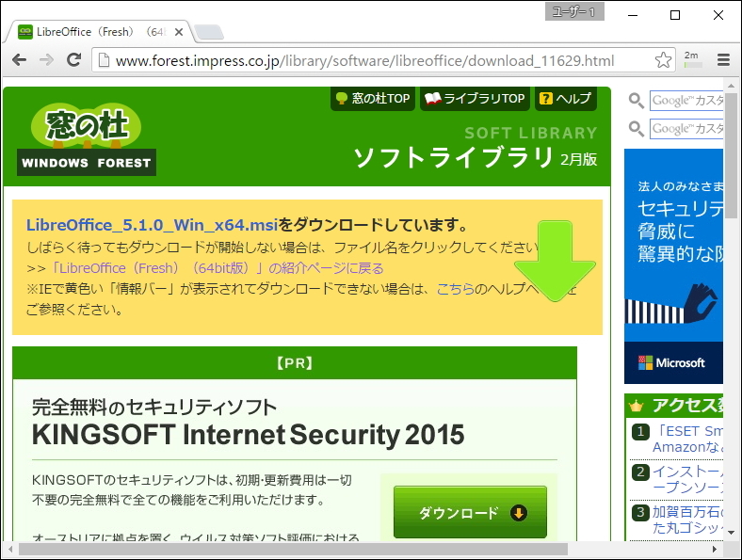Click the first Google custom search field
The image size is (742, 560).
point(686,101)
